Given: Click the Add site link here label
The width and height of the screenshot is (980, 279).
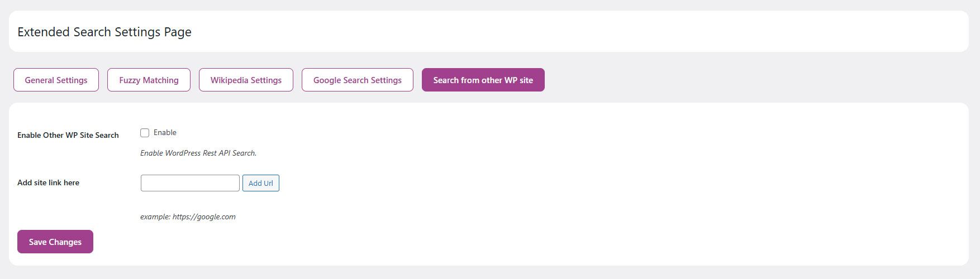Looking at the screenshot, I should point(48,182).
